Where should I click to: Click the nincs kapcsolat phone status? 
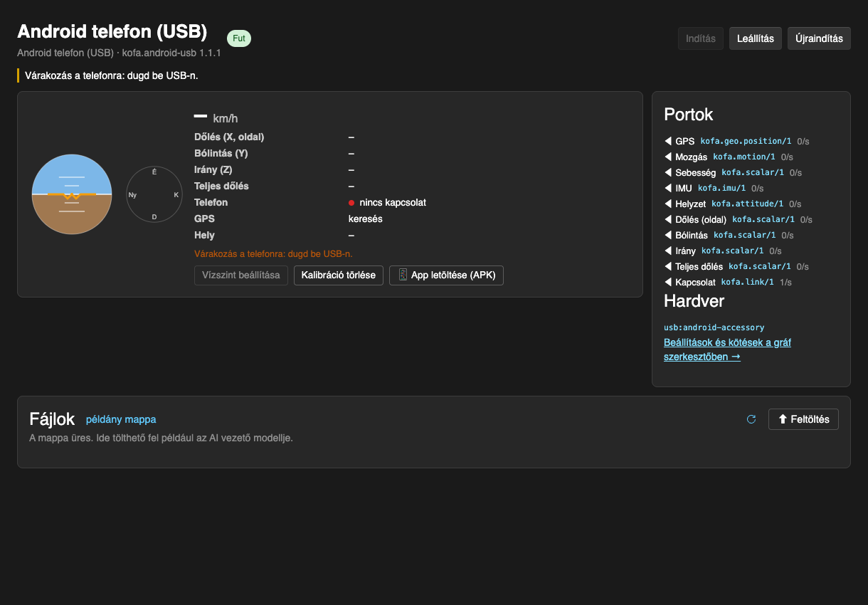pos(393,203)
